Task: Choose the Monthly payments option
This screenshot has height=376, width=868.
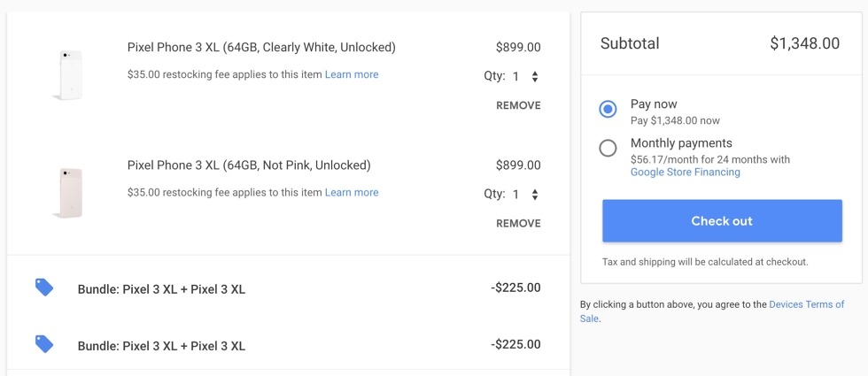Action: tap(608, 149)
